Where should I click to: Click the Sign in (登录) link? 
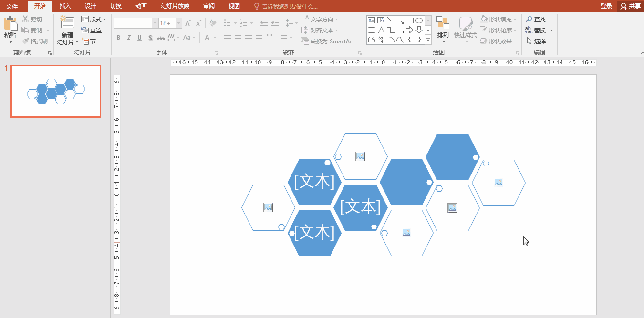[606, 6]
